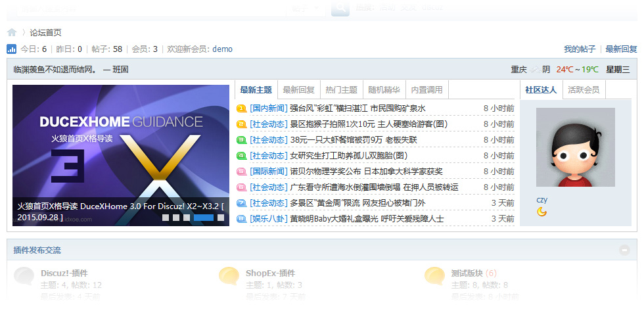Click the moon rank icon under czy
Screen dimensions: 644x309
[541, 211]
